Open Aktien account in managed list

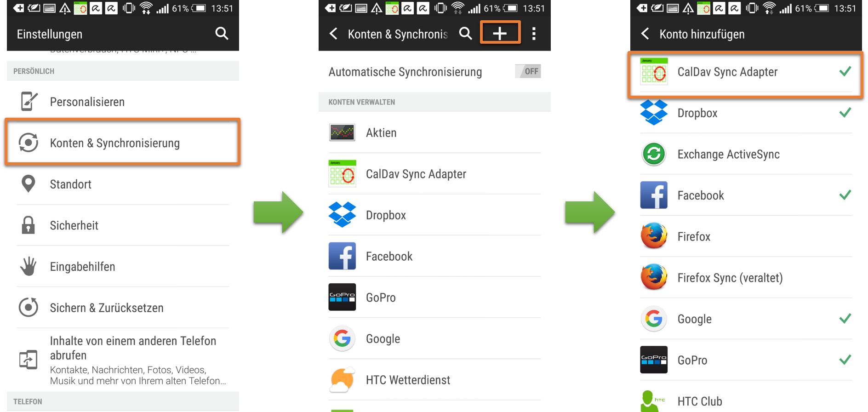[434, 132]
